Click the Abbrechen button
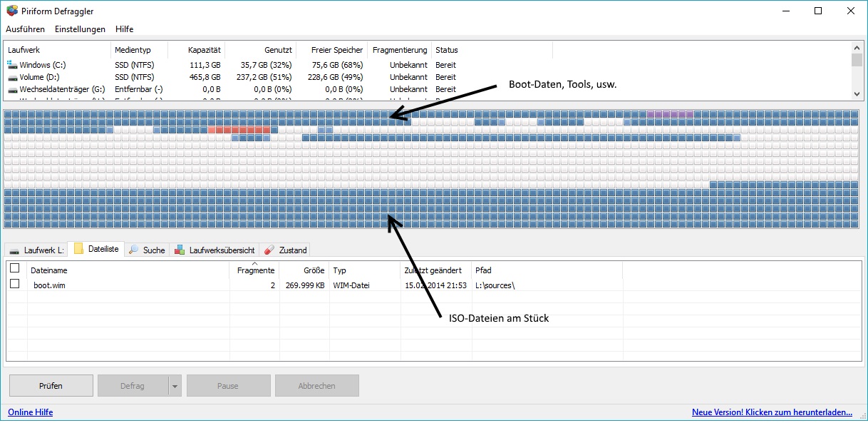This screenshot has width=868, height=428. (x=317, y=386)
